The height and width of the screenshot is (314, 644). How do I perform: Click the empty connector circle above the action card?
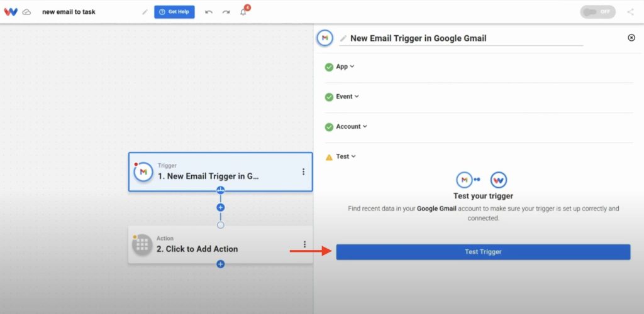click(221, 225)
